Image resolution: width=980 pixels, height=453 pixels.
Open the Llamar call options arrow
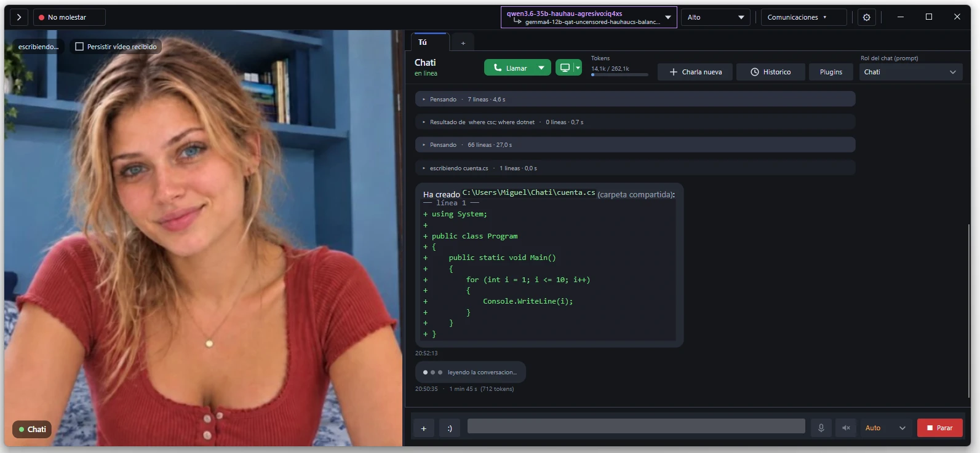[x=541, y=68]
